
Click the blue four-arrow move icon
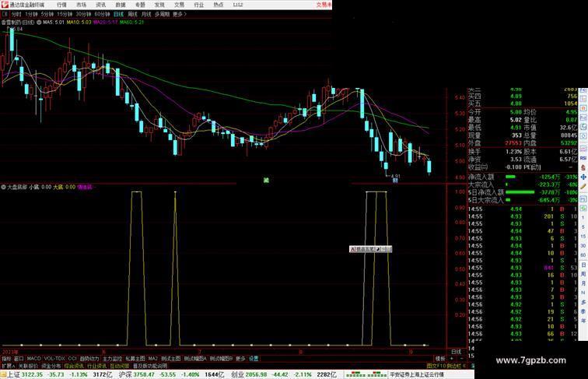(583, 177)
